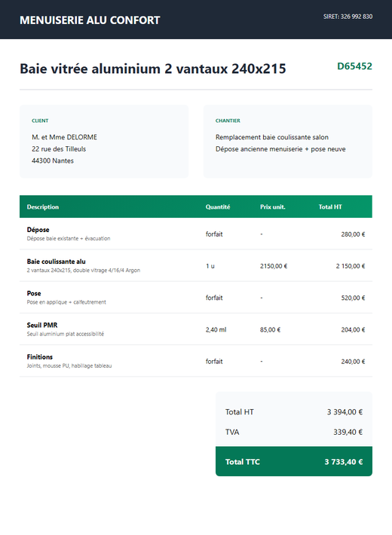Click the quote number D65452

(354, 66)
